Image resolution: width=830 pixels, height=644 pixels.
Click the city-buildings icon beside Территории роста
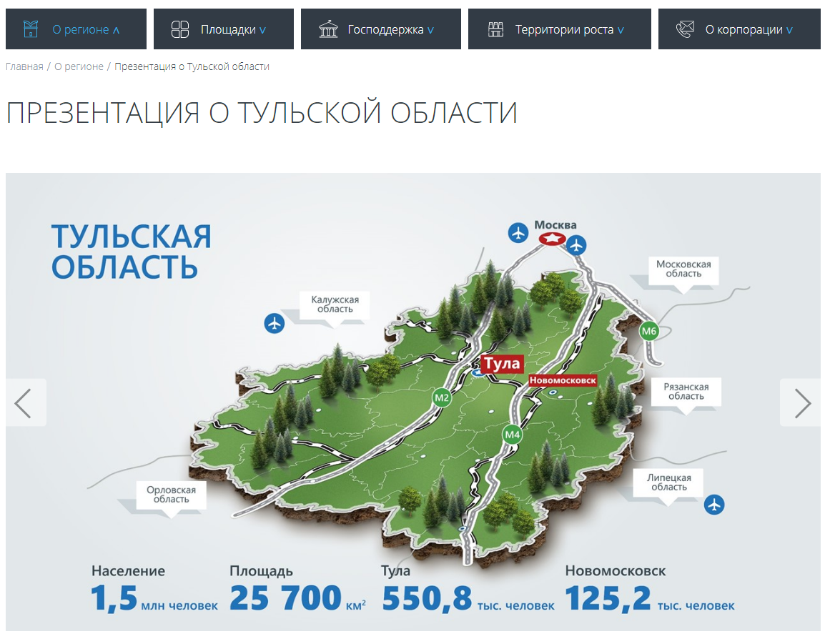click(496, 29)
